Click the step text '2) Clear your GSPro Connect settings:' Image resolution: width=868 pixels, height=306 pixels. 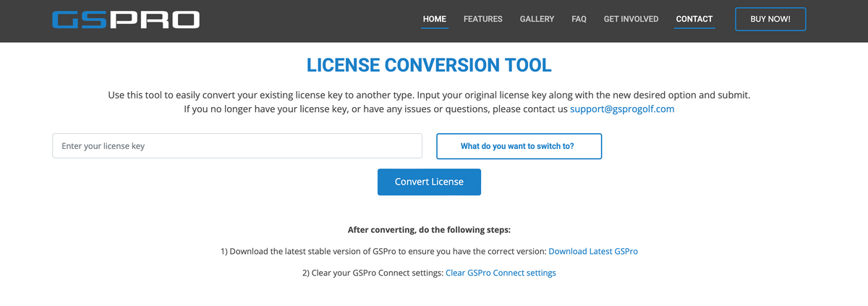pos(373,273)
